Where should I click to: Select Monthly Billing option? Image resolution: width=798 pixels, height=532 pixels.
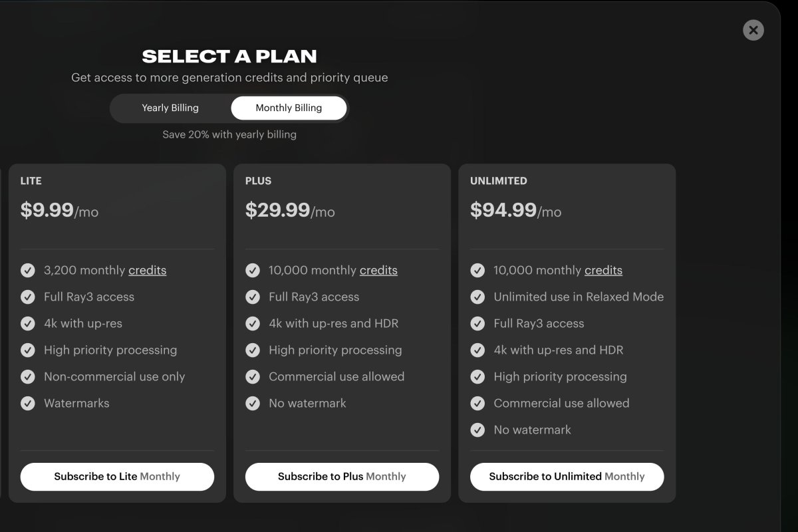pyautogui.click(x=289, y=108)
